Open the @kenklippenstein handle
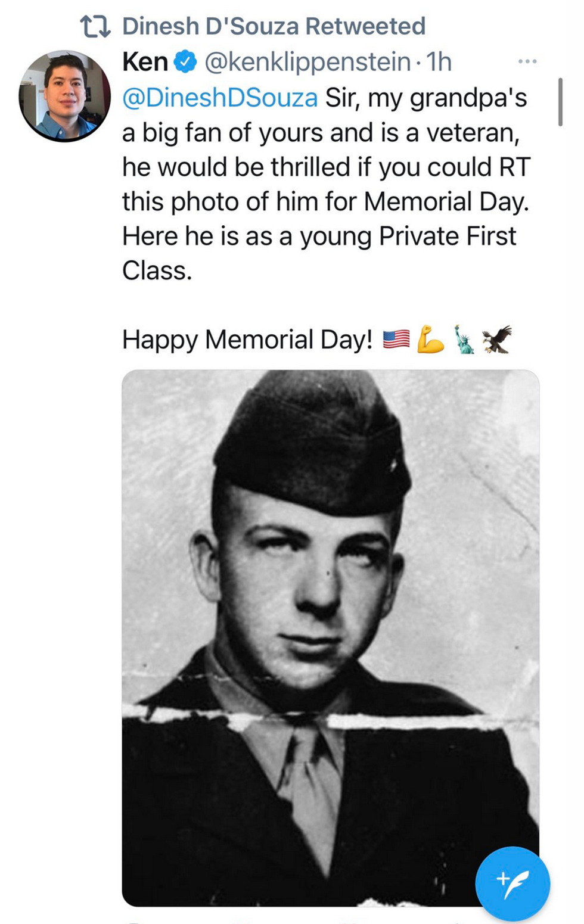The image size is (584, 924). click(x=307, y=62)
